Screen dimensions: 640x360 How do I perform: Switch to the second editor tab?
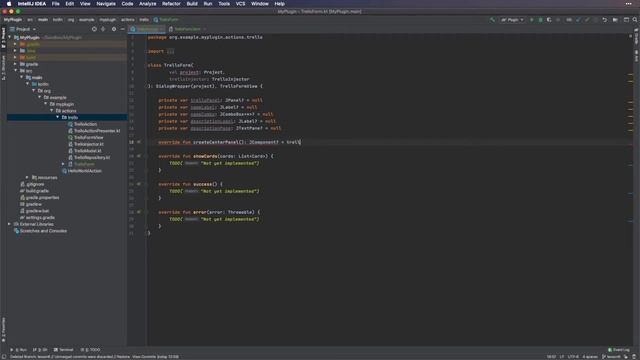(187, 29)
